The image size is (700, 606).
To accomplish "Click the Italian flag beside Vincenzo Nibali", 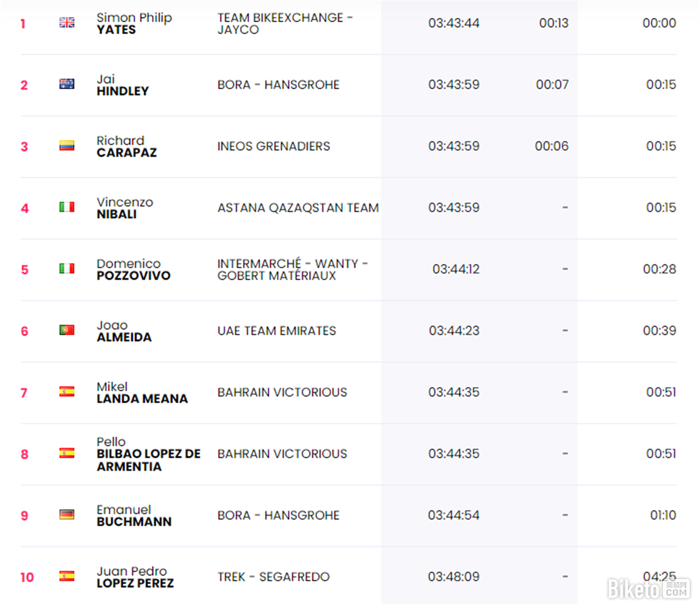I will (x=66, y=208).
